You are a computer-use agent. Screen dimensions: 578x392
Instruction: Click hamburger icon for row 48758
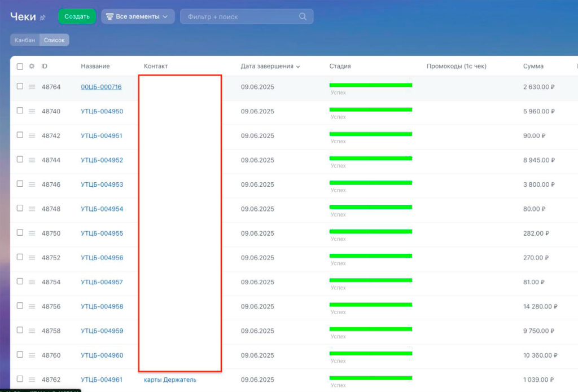(32, 331)
